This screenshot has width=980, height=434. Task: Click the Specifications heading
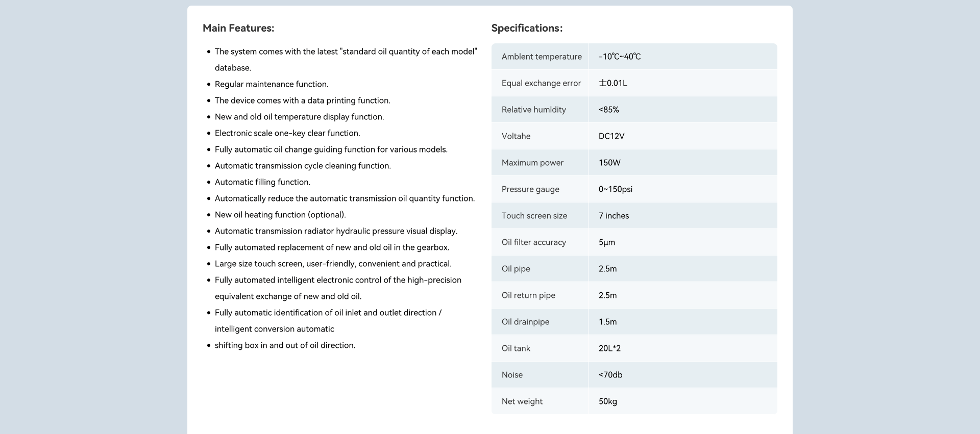coord(527,28)
